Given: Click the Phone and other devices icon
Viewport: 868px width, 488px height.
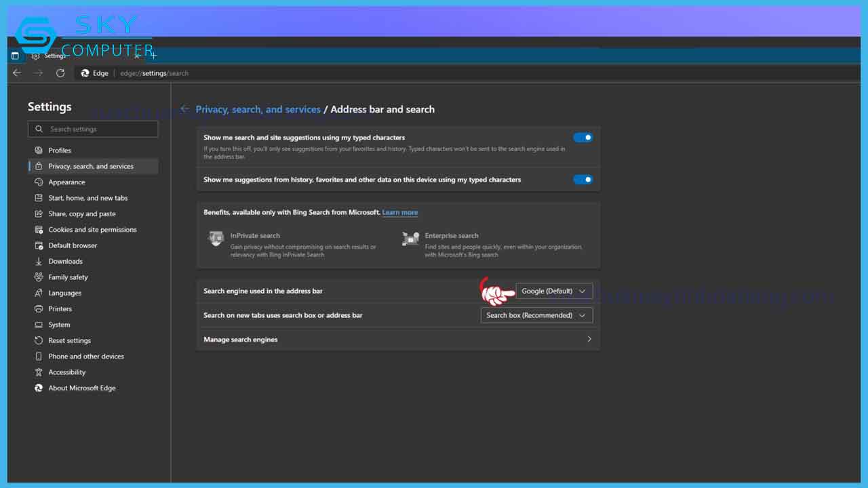Looking at the screenshot, I should [x=39, y=357].
